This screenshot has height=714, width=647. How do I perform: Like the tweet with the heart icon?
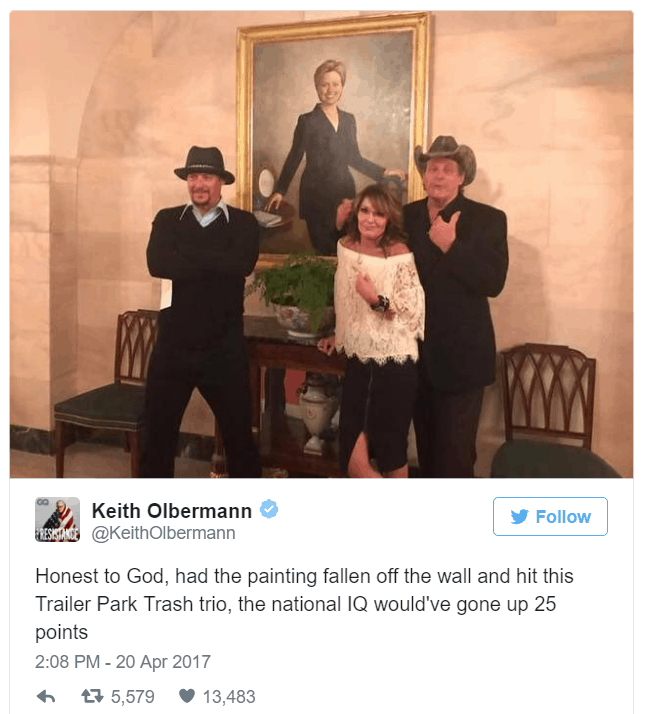pos(187,696)
